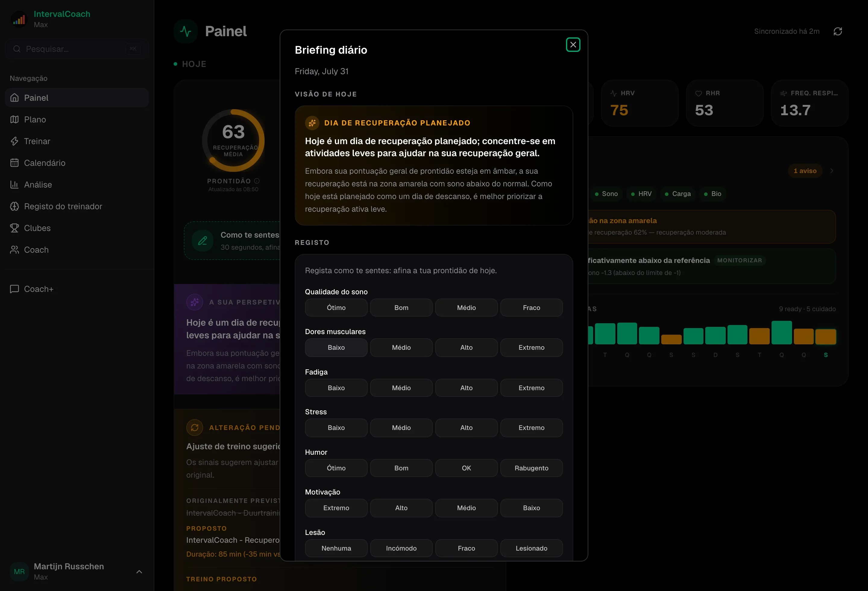
Task: Select Lesionado for Lesão
Action: pyautogui.click(x=531, y=548)
